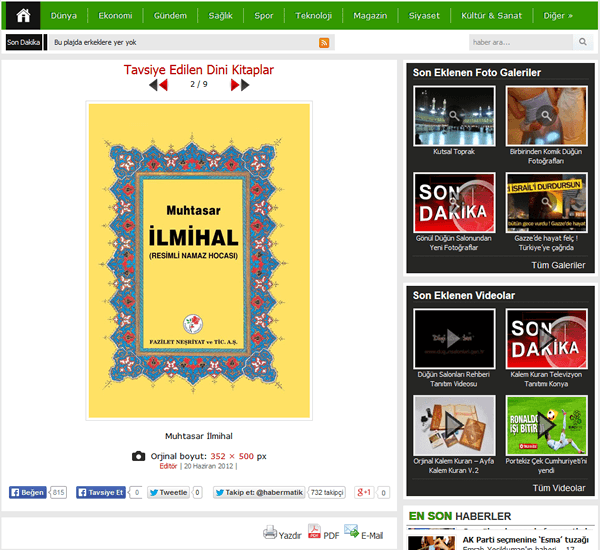Screen dimensions: 600x550
Task: Open the 'Bu plajda erkeklere yer yok' headline
Action: click(95, 42)
